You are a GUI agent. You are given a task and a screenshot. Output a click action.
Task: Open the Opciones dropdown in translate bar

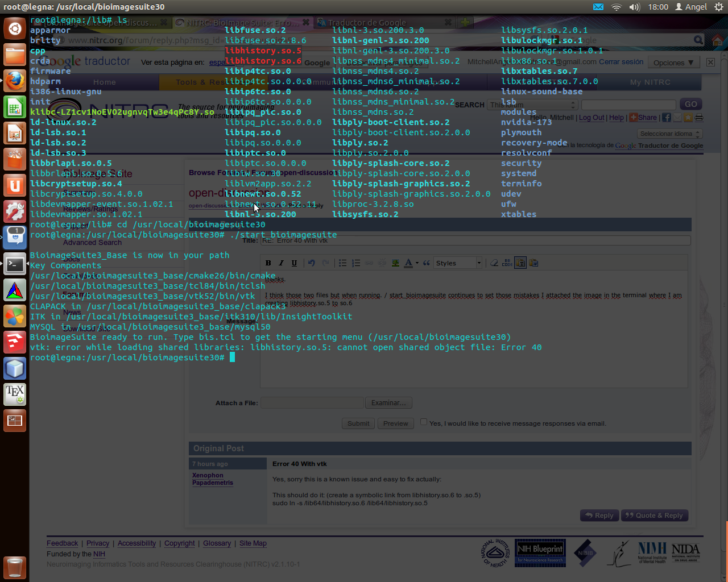[x=673, y=63]
